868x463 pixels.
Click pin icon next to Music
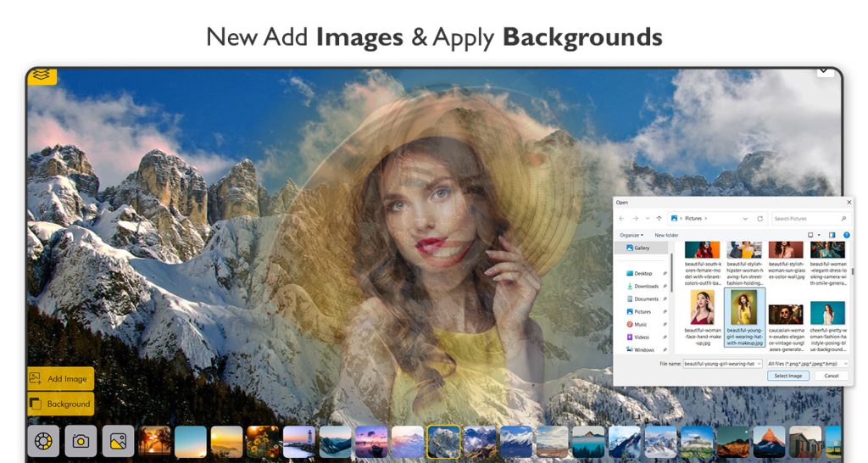[665, 325]
